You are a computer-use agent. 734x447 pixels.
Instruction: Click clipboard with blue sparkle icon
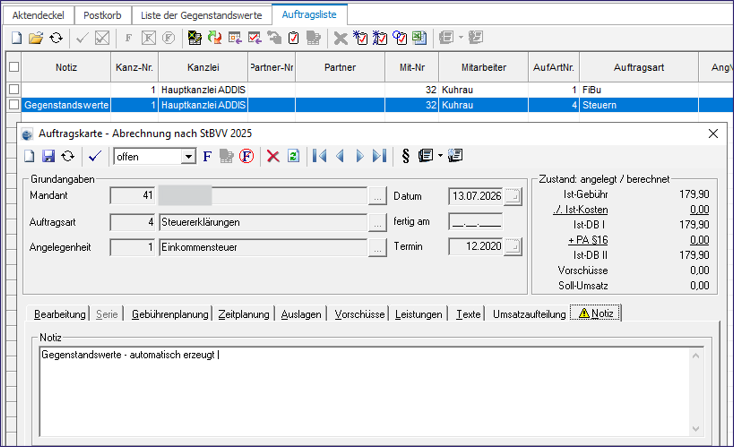point(360,38)
